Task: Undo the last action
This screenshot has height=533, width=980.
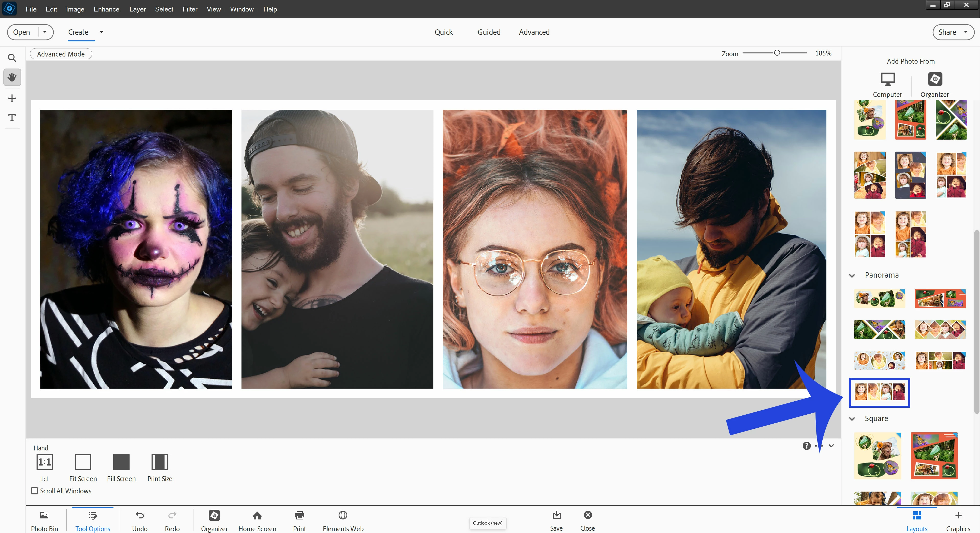Action: coord(140,521)
